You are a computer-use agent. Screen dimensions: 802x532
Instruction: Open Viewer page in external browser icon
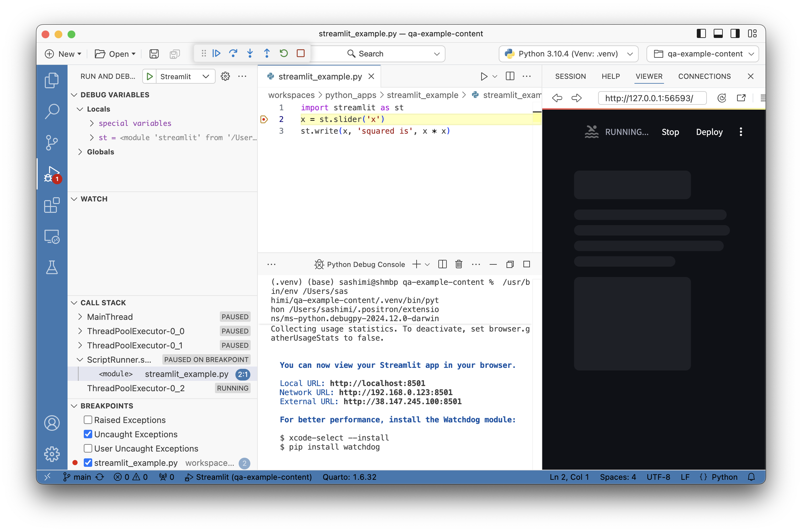point(741,98)
